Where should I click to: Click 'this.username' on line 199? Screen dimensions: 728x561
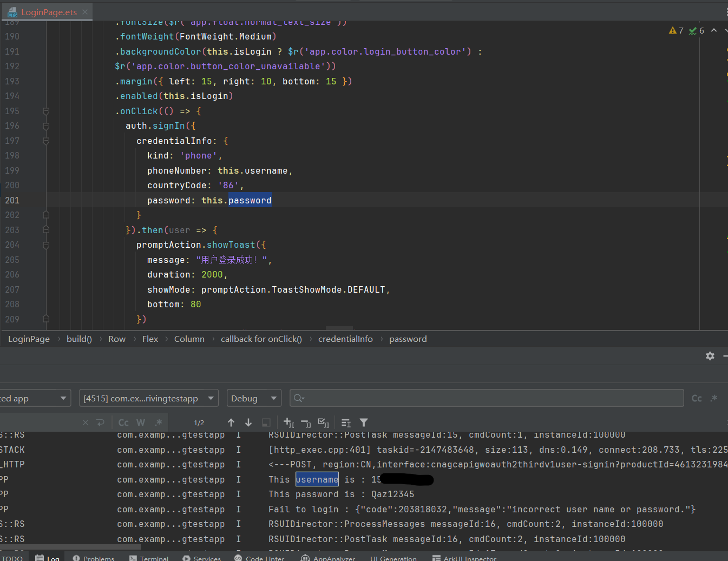tap(252, 170)
